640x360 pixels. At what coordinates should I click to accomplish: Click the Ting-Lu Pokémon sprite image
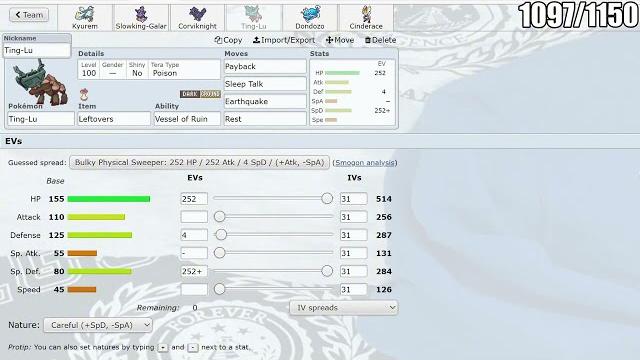[x=40, y=82]
